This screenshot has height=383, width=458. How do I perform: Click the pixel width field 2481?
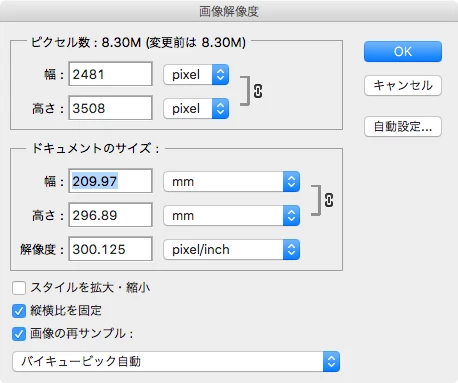pyautogui.click(x=110, y=74)
